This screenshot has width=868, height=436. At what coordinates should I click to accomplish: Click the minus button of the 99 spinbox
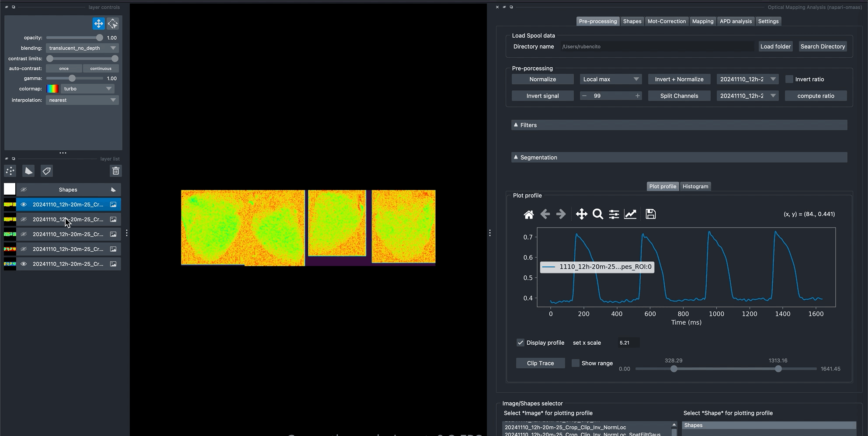tap(584, 96)
